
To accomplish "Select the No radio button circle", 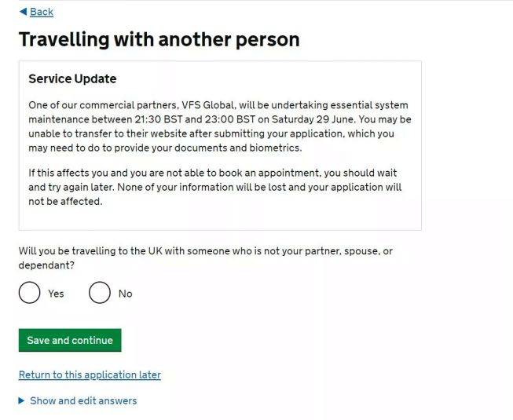I will (100, 293).
